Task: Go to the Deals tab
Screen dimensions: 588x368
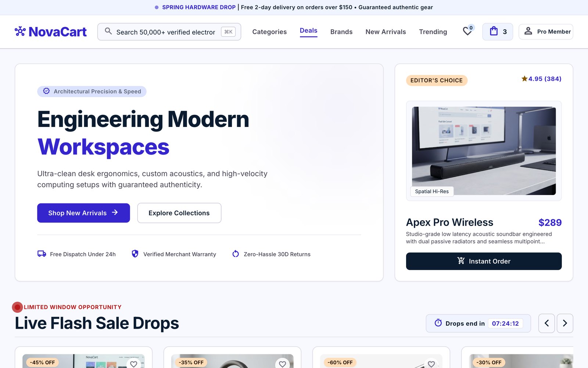Action: click(x=308, y=31)
